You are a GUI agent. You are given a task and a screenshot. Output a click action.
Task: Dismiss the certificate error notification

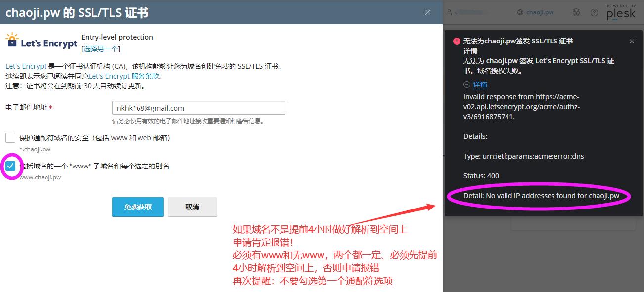click(632, 42)
